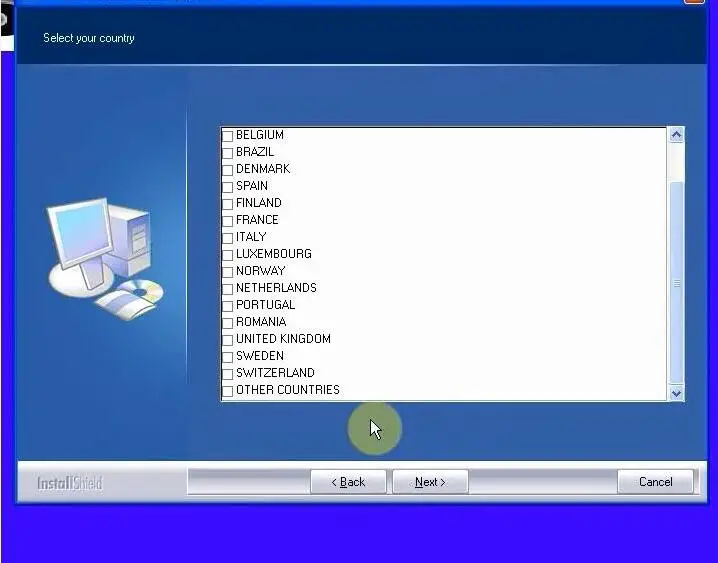The height and width of the screenshot is (563, 718).
Task: Enable the FINLAND checkbox
Action: tap(228, 204)
